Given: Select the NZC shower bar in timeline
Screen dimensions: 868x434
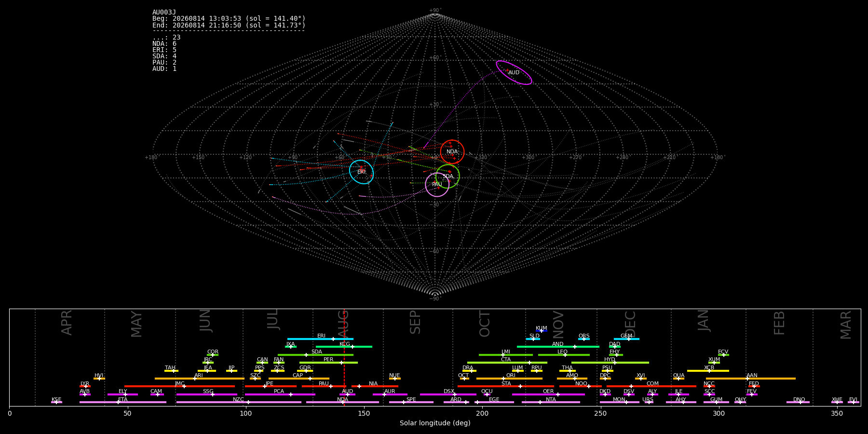Looking at the screenshot, I should coord(239,402).
